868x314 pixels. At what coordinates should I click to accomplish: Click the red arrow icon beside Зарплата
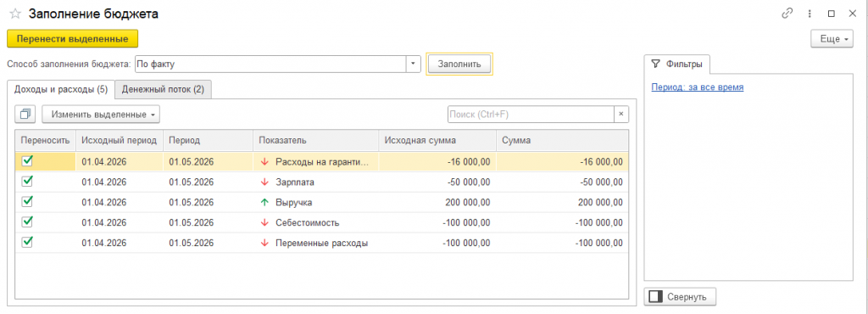[x=264, y=182]
